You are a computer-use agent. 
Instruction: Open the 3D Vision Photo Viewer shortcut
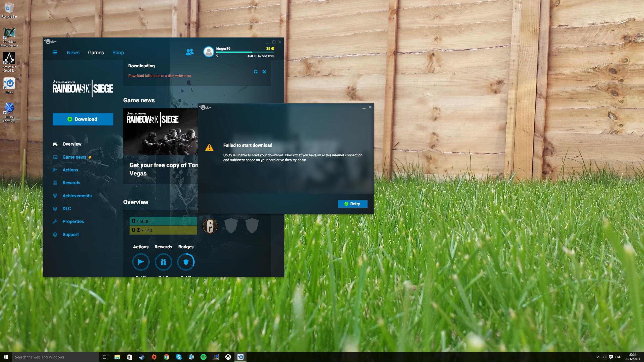[9, 37]
